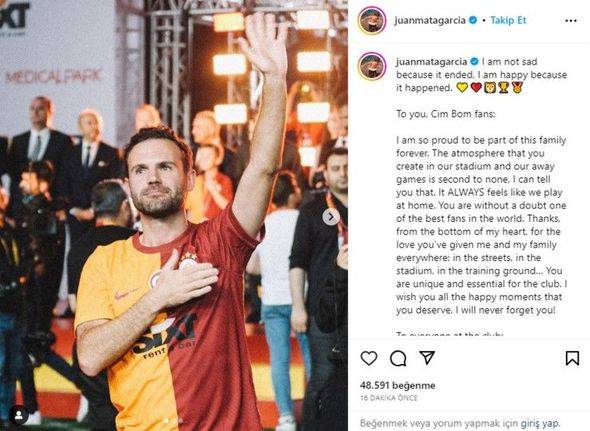The width and height of the screenshot is (590, 431).
Task: Open the header profile avatar of juanmatagarcia
Action: click(x=372, y=20)
